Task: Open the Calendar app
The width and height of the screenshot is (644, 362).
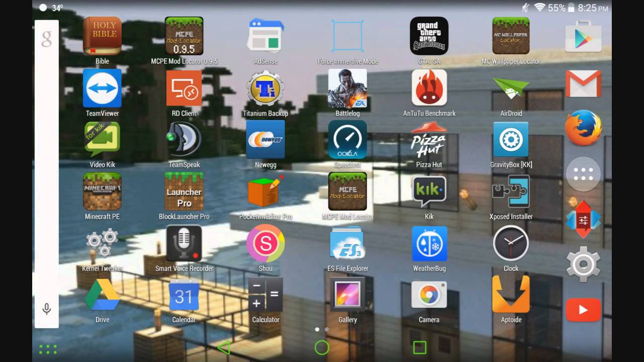Action: [x=184, y=295]
